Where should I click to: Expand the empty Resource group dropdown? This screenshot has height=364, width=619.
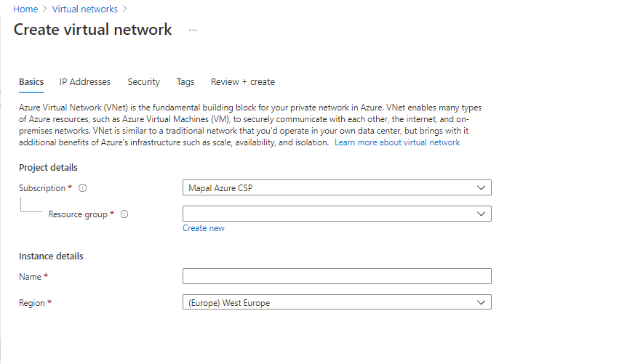tap(337, 214)
